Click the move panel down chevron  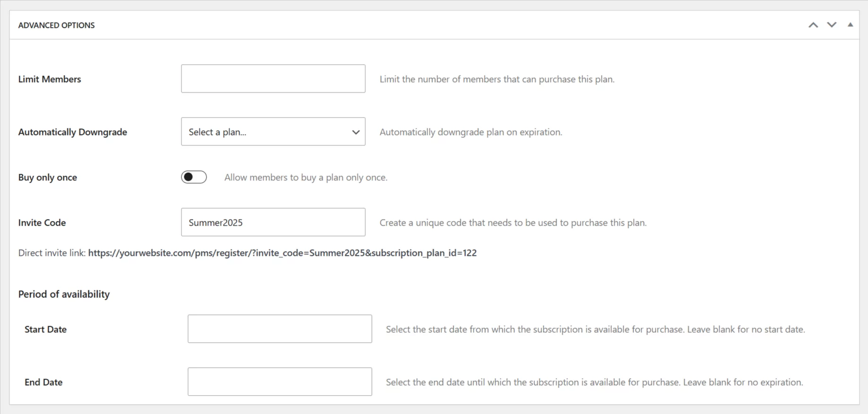click(831, 25)
